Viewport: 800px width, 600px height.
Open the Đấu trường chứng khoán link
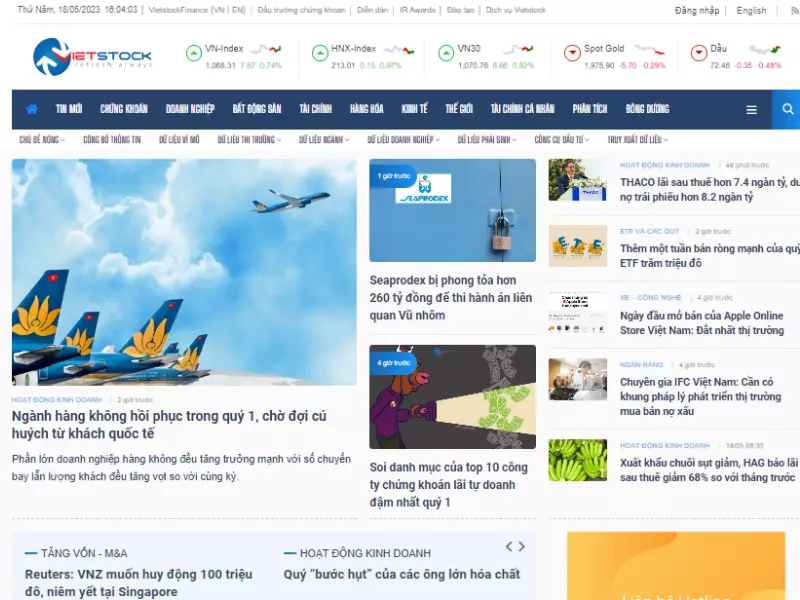point(301,10)
